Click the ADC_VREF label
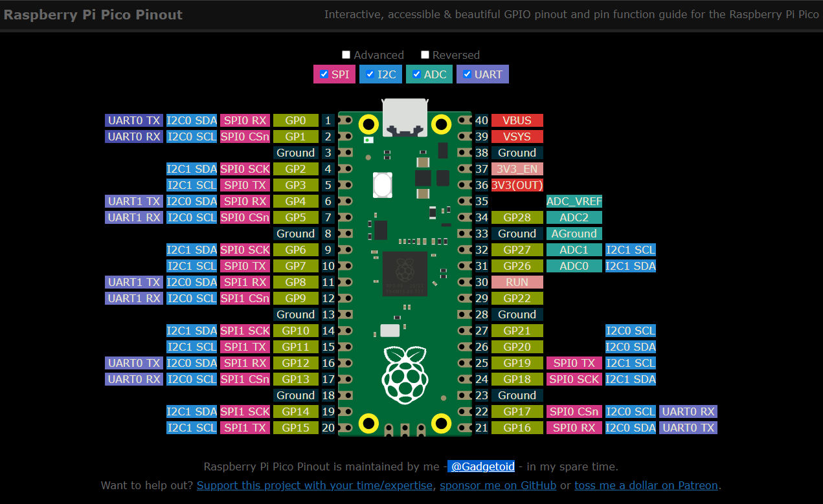 (x=574, y=201)
